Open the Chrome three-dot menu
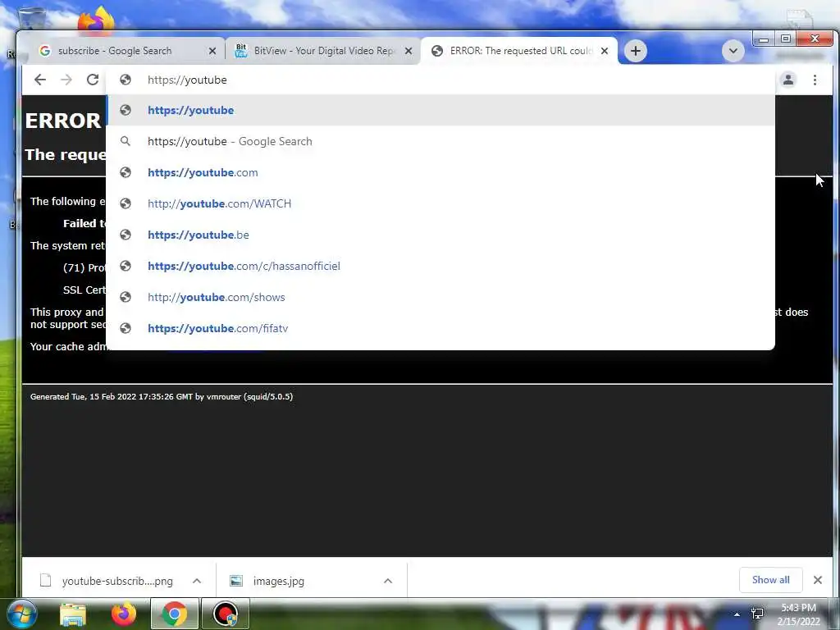Screen dimensions: 840x630 click(815, 80)
